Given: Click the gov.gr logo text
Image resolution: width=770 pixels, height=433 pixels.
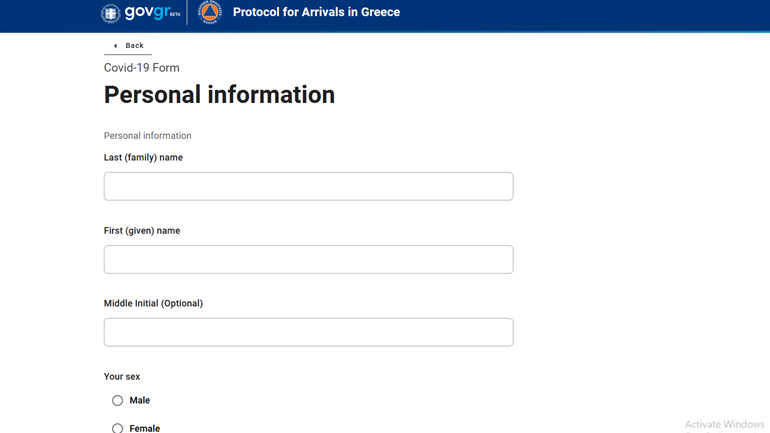Looking at the screenshot, I should coord(146,13).
